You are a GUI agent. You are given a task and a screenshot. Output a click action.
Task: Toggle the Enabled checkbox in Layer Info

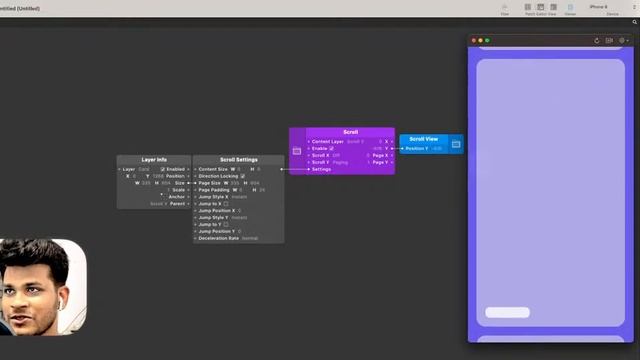click(163, 169)
